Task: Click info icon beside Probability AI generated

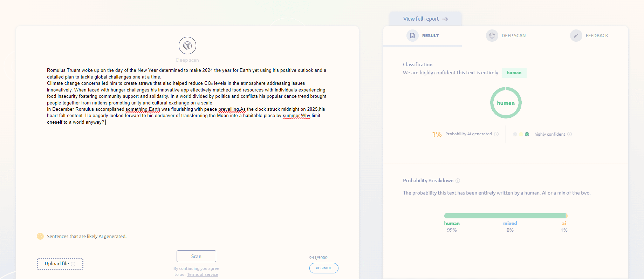Action: 496,134
